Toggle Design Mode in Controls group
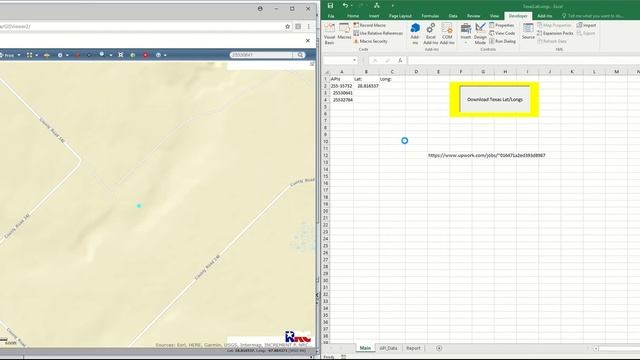The height and width of the screenshot is (360, 640). pyautogui.click(x=480, y=33)
